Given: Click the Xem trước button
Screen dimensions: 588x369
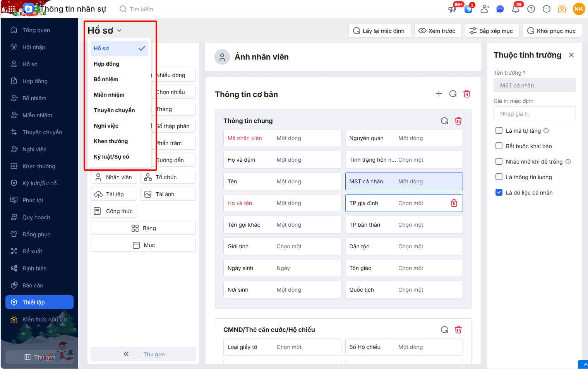Looking at the screenshot, I should point(437,31).
